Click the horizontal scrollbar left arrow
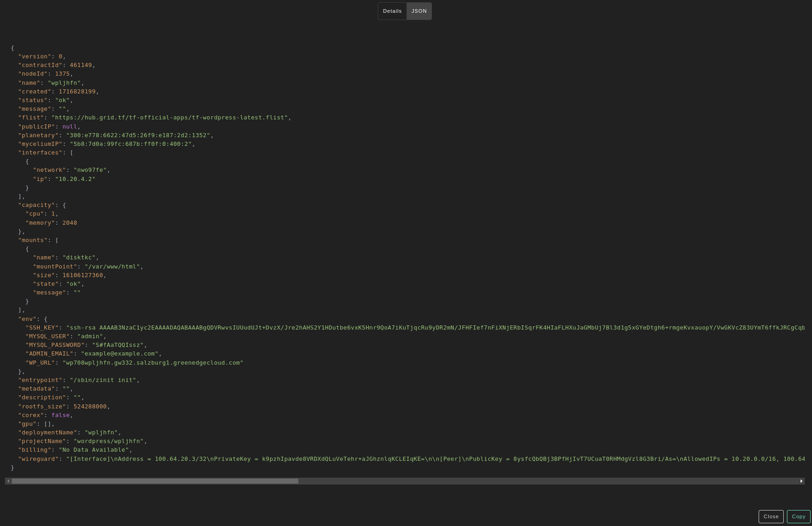 (x=8, y=481)
